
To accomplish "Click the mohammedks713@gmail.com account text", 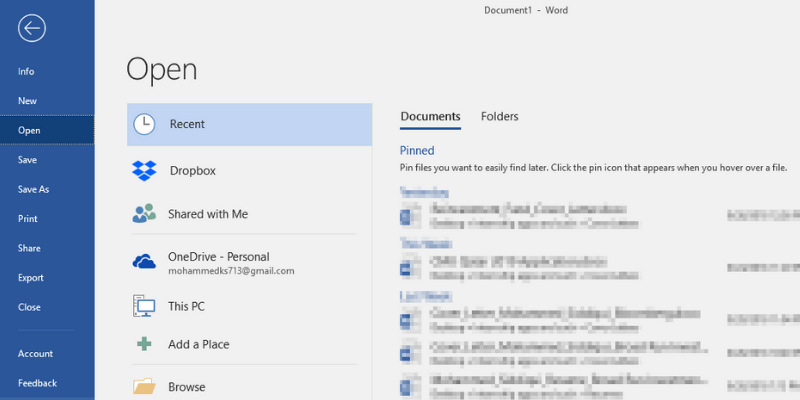I will [231, 271].
